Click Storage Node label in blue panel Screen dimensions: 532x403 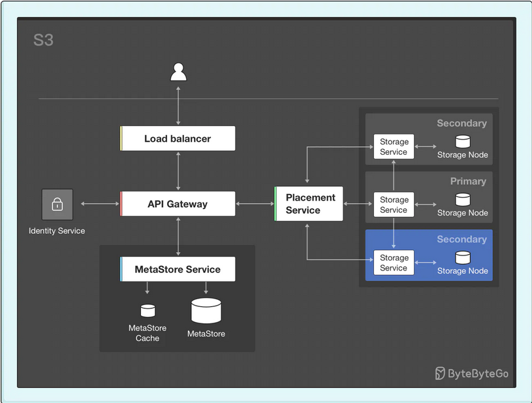462,271
